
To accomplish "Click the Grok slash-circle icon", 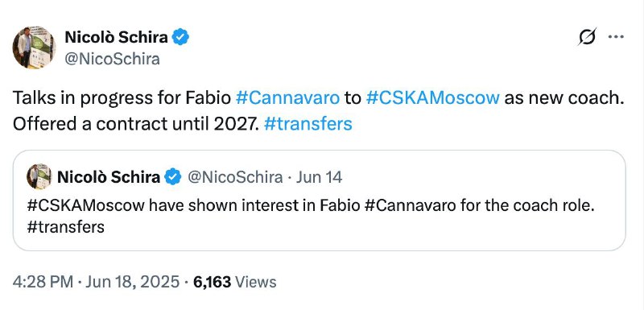I will tap(587, 37).
